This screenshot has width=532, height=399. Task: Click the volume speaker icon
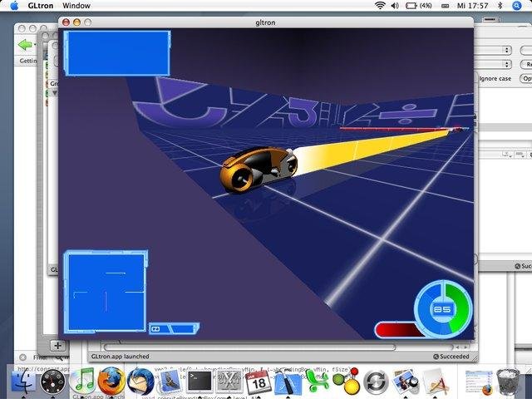point(395,6)
